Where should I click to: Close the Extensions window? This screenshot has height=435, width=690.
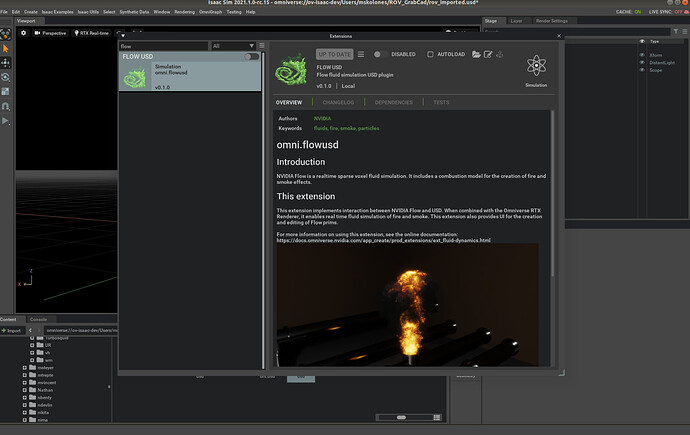tap(559, 36)
